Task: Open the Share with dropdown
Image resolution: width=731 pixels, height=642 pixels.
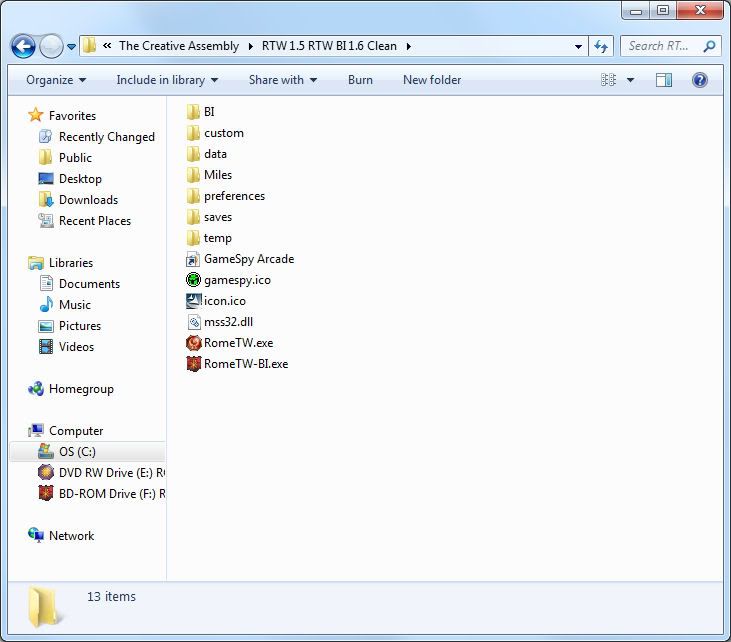Action: tap(282, 80)
